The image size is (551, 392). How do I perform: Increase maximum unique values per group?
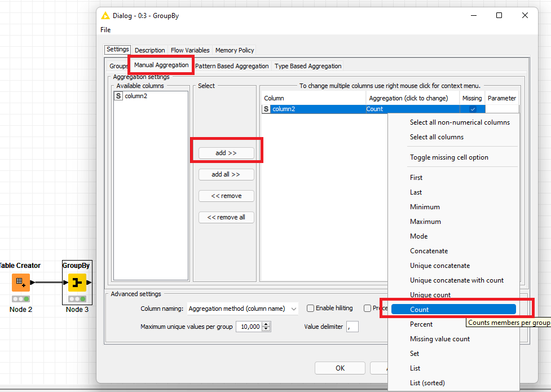click(x=266, y=324)
